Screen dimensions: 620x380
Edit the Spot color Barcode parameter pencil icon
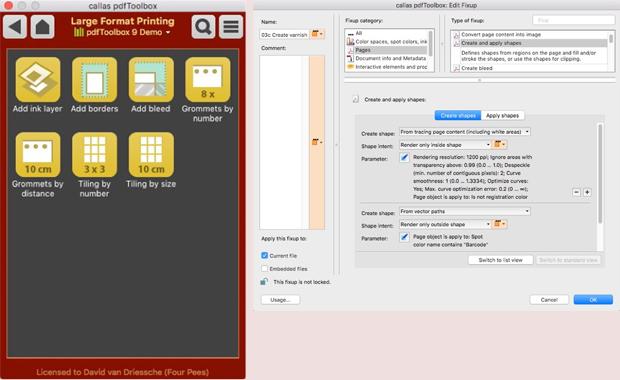404,237
